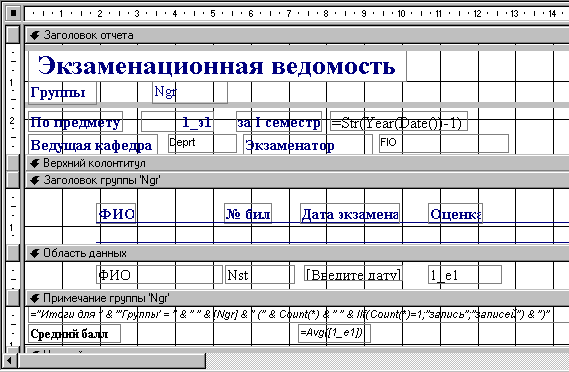Image resolution: width=569 pixels, height=372 pixels.
Task: Select the 'Область данных' section bar
Action: (x=297, y=253)
